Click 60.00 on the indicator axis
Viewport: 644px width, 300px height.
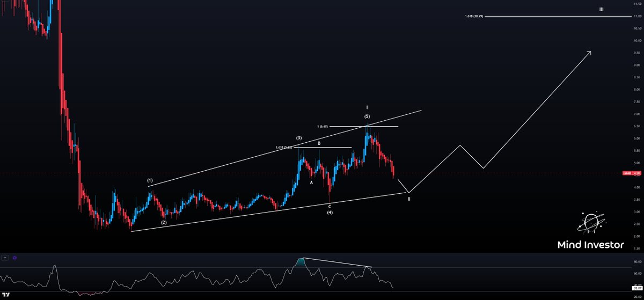point(637,274)
